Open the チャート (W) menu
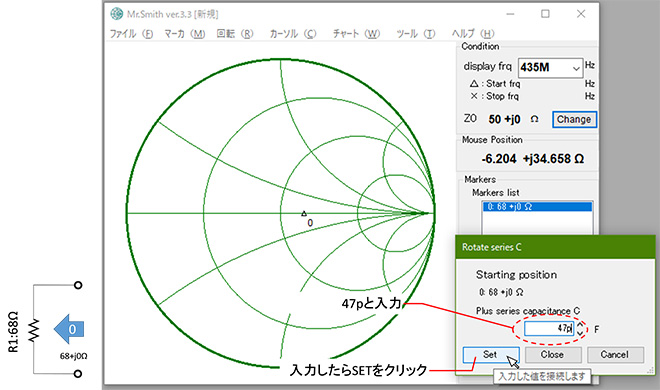 356,34
